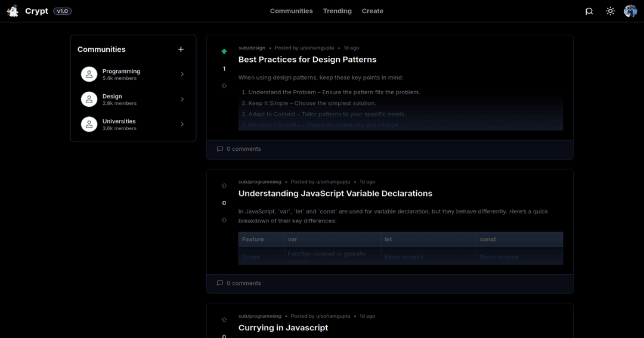Switch to the Trending page

tap(337, 11)
